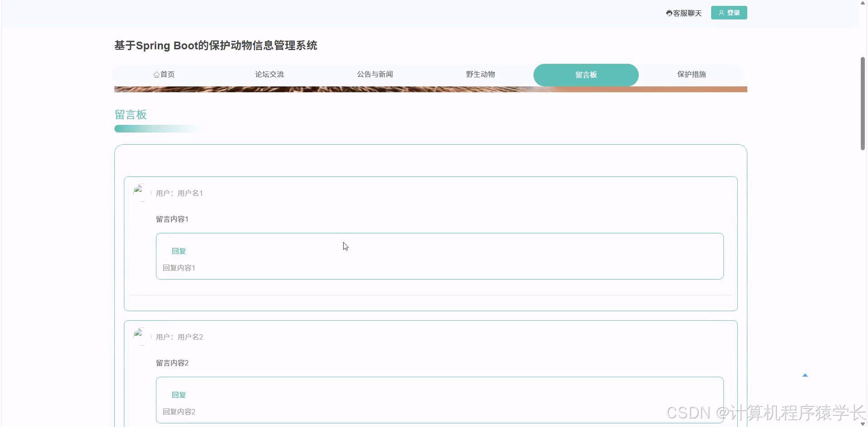
Task: Open the 野生动物 section tab
Action: point(481,74)
